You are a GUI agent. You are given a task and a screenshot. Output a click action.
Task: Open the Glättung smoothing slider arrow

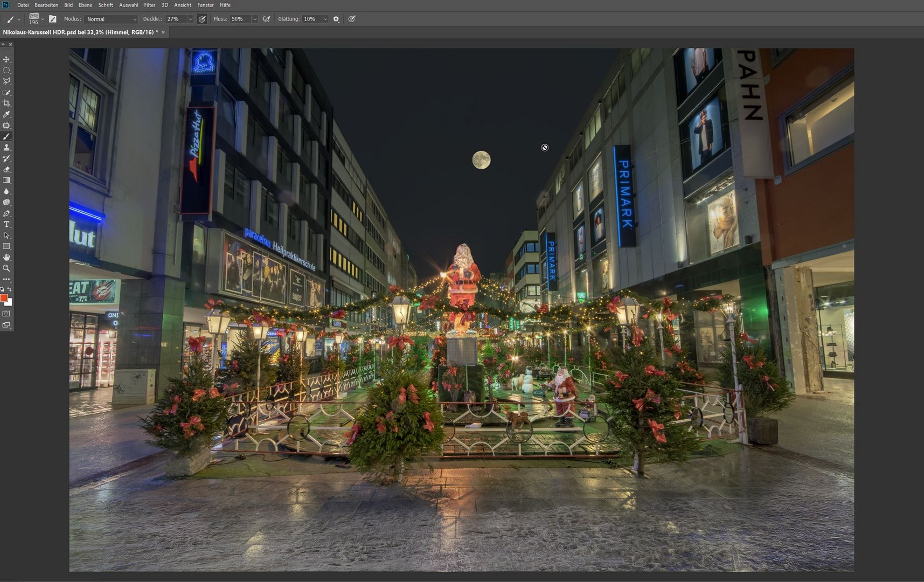pyautogui.click(x=325, y=19)
